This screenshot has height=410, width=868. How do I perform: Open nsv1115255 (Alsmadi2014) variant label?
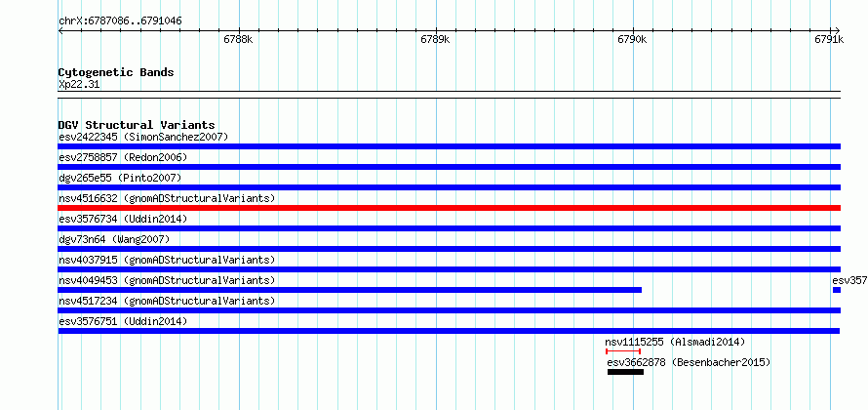coord(675,342)
